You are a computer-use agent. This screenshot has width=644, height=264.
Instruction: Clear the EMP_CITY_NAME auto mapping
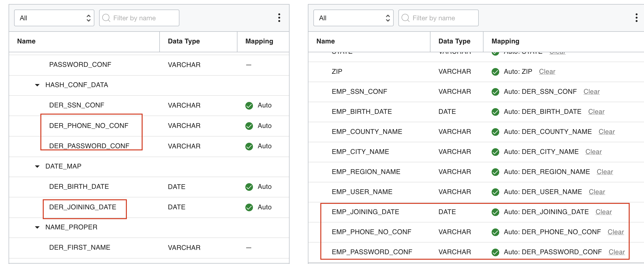593,152
